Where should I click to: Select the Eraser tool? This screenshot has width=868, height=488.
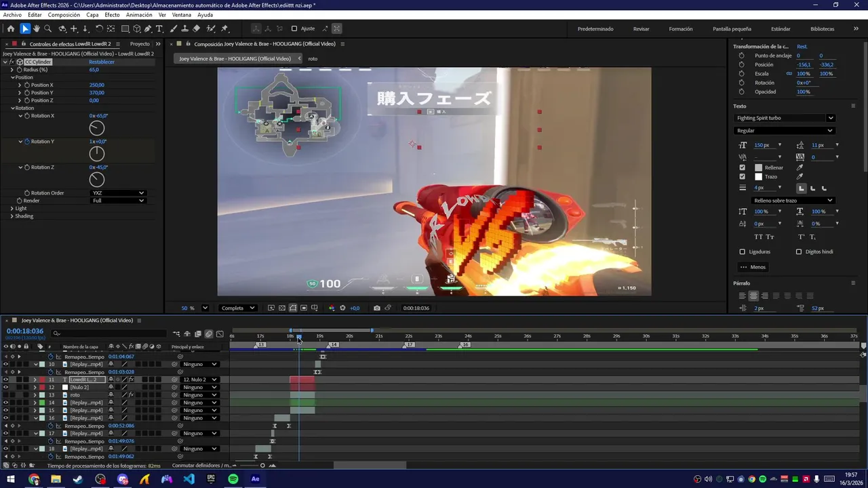tap(197, 28)
